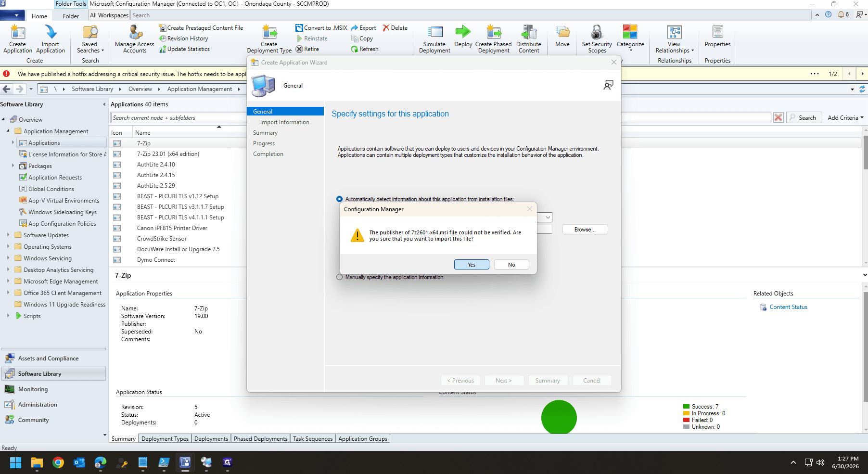Click the Delete ribbon command
This screenshot has height=474, width=868.
pos(396,28)
